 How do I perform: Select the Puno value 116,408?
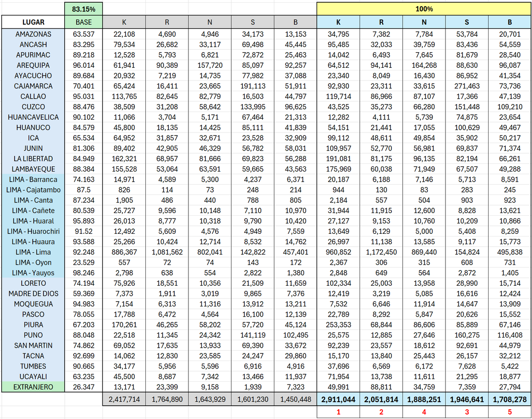click(x=510, y=335)
